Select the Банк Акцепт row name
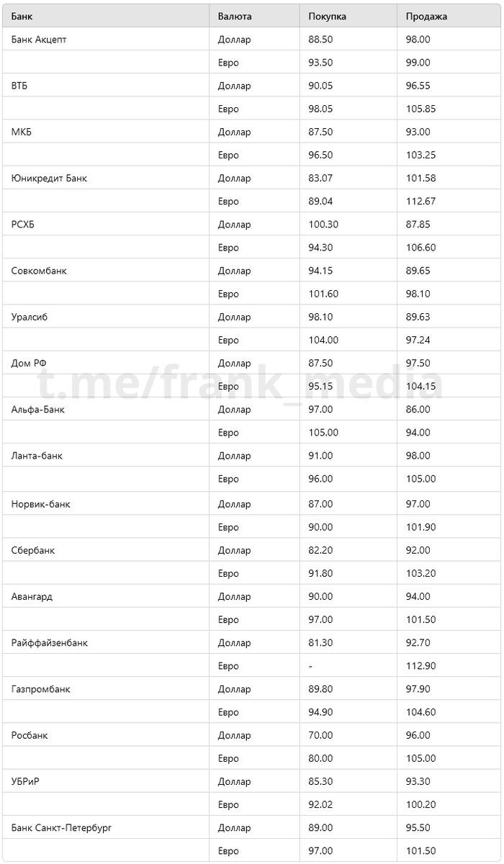 click(x=39, y=39)
